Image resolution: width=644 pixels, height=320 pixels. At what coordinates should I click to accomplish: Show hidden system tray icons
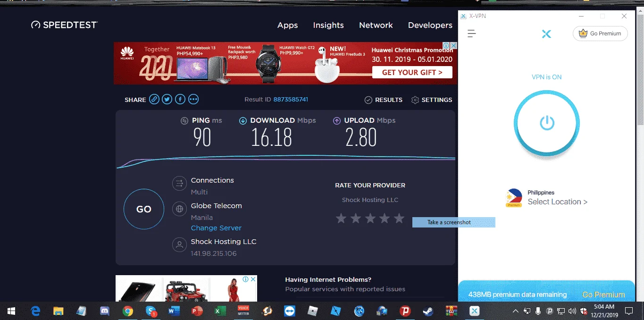516,311
